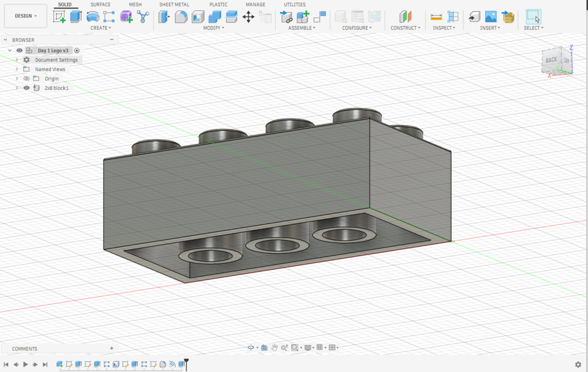Expand the Document Settings node
588x372 pixels.
pyautogui.click(x=17, y=60)
